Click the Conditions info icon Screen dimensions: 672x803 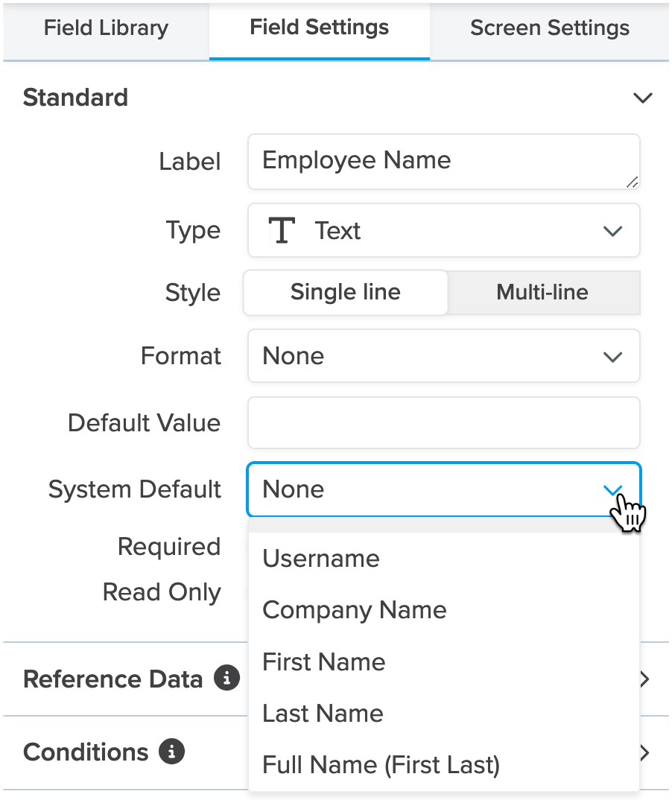(x=171, y=752)
